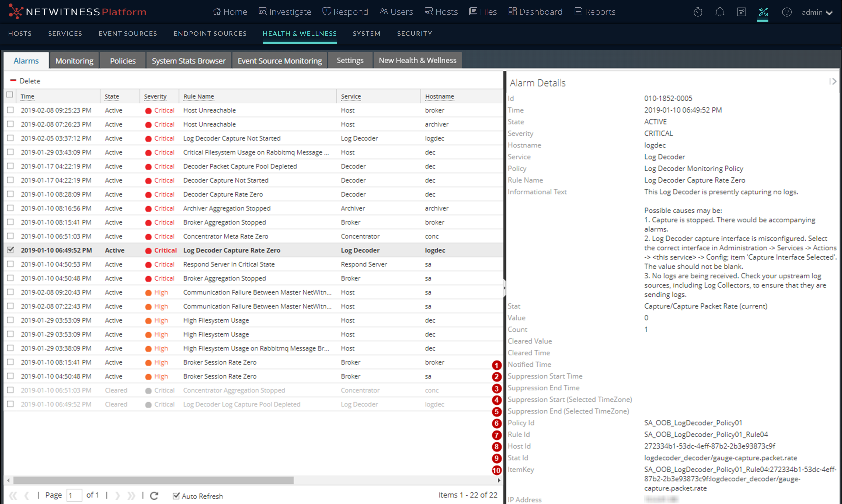Open the admin user dropdown
Screen dimensions: 842x504
(817, 12)
